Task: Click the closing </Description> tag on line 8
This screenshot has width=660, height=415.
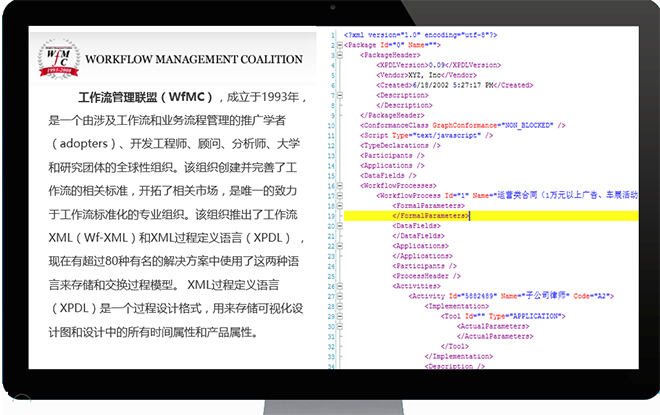Action: (x=404, y=106)
